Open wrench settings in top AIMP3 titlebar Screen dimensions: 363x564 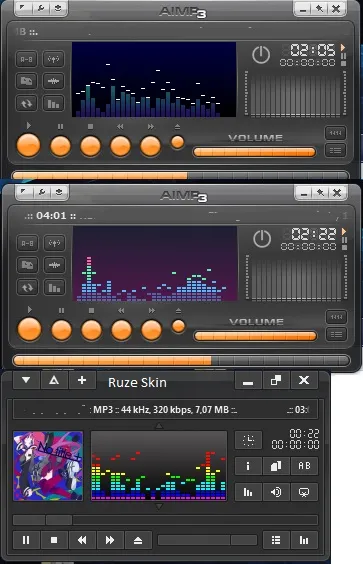tap(41, 8)
